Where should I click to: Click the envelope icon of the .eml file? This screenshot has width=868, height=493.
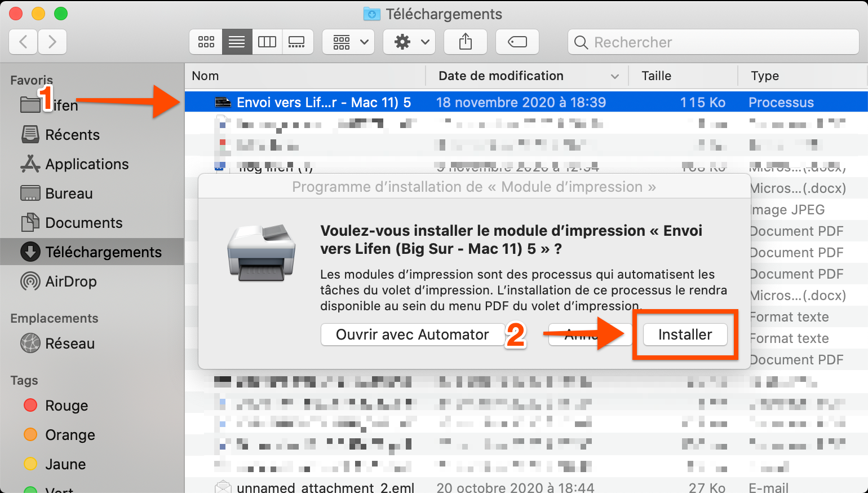tap(223, 487)
